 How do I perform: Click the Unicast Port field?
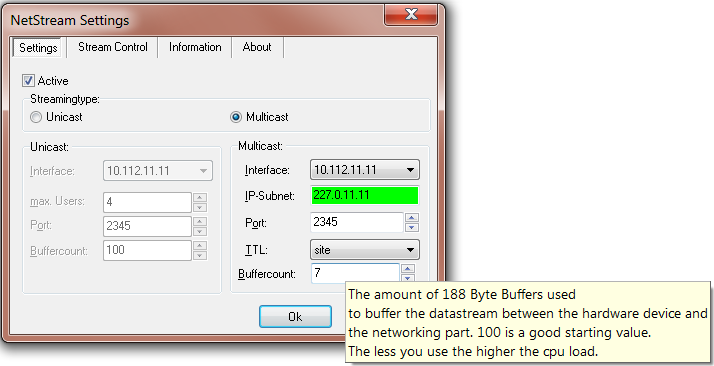(147, 226)
